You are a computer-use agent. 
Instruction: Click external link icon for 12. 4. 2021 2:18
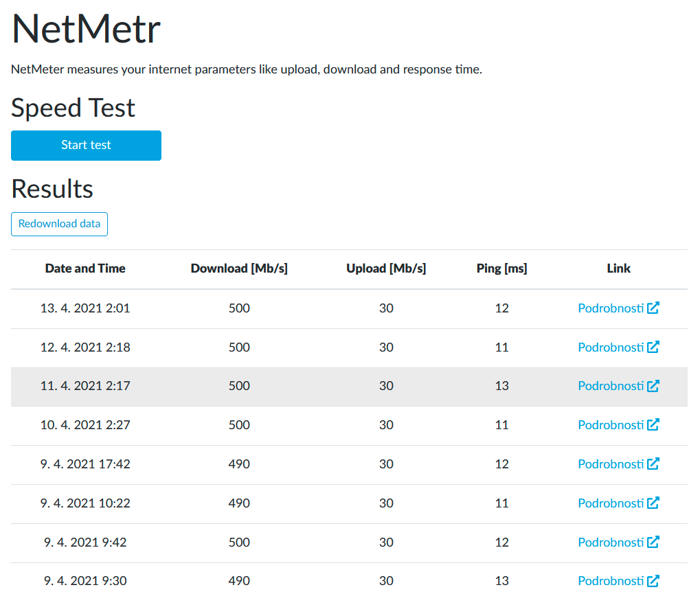(x=653, y=347)
